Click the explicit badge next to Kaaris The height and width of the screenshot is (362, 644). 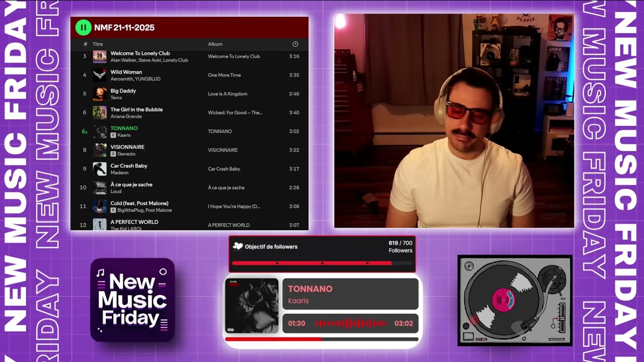coord(113,135)
